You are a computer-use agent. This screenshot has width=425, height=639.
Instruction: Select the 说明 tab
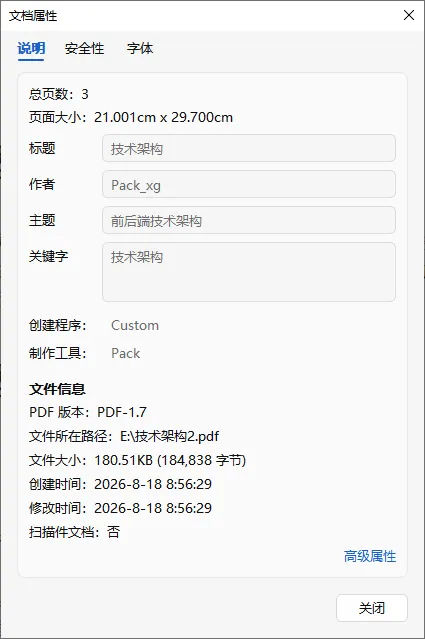31,48
